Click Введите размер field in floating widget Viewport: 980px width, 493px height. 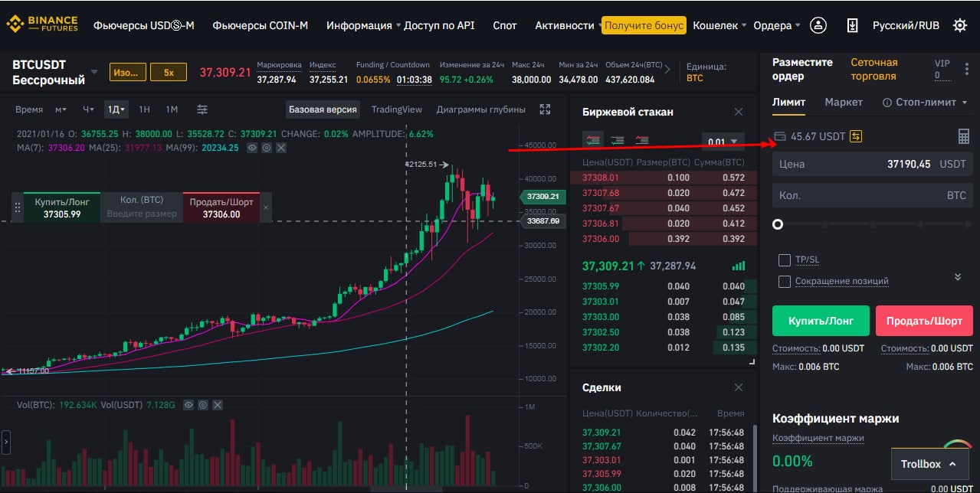click(142, 214)
